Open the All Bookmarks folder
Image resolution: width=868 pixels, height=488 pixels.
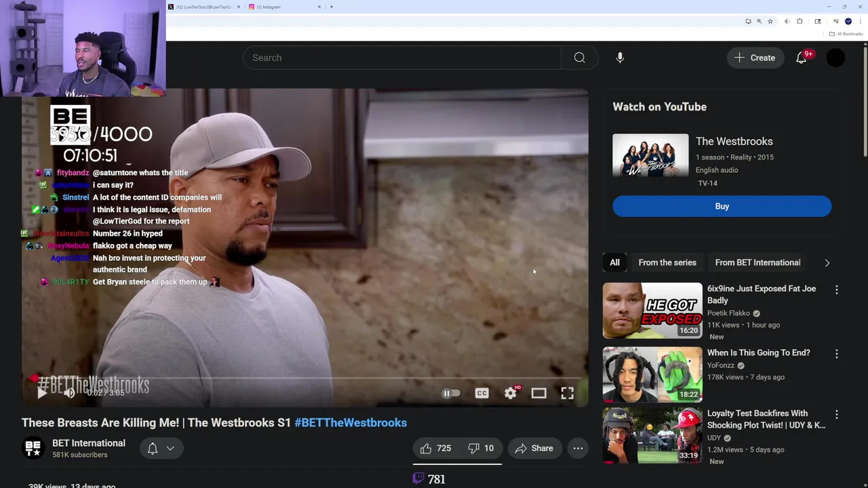point(846,34)
